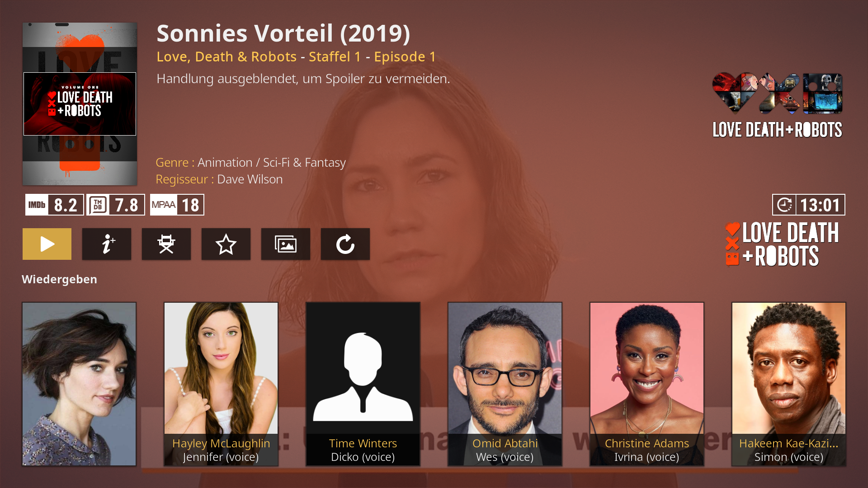Select Hakeem Kae-Kazim cast thumbnail

click(789, 384)
